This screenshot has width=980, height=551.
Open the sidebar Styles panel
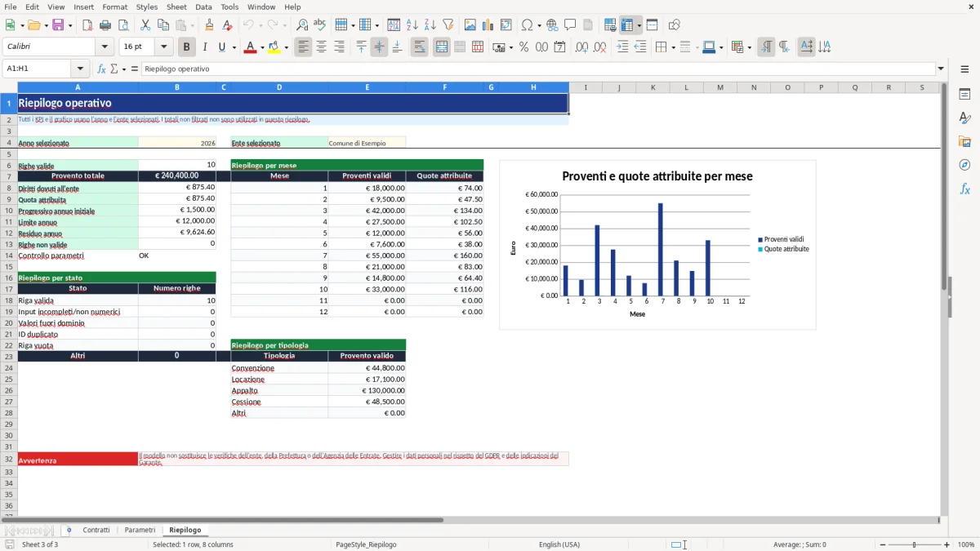[964, 118]
